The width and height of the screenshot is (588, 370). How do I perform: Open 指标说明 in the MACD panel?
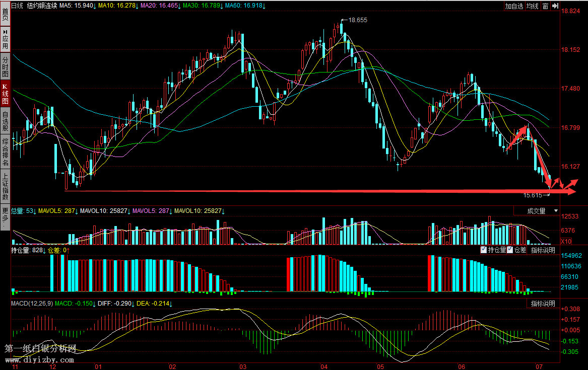tap(543, 304)
